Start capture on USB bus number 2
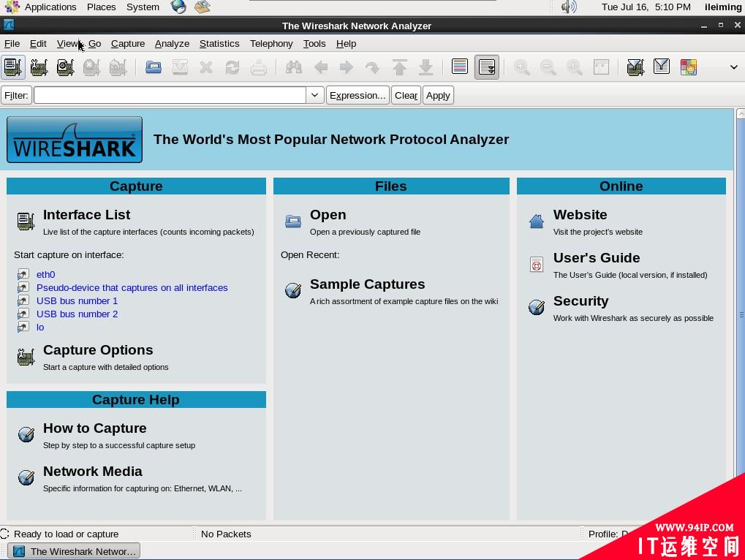745x560 pixels. point(77,314)
